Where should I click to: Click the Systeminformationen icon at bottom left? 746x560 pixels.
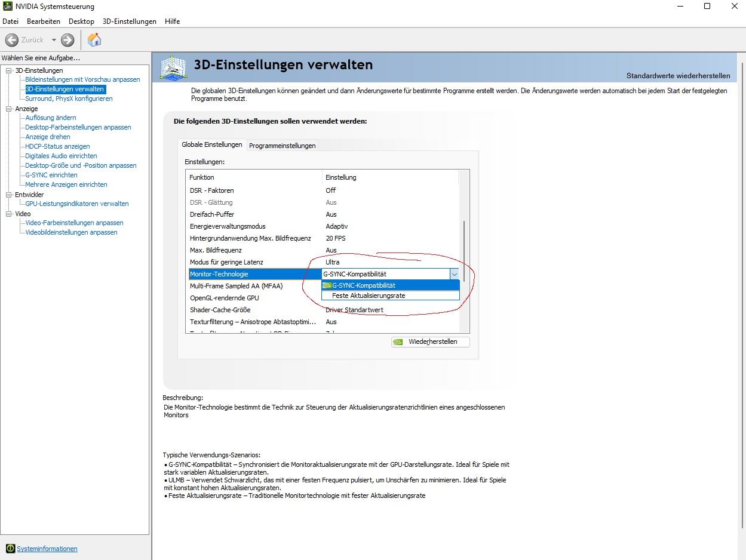pos(10,549)
